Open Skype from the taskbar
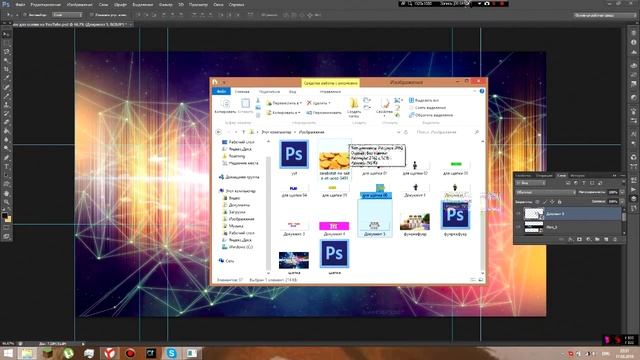The height and width of the screenshot is (360, 640). tap(171, 353)
